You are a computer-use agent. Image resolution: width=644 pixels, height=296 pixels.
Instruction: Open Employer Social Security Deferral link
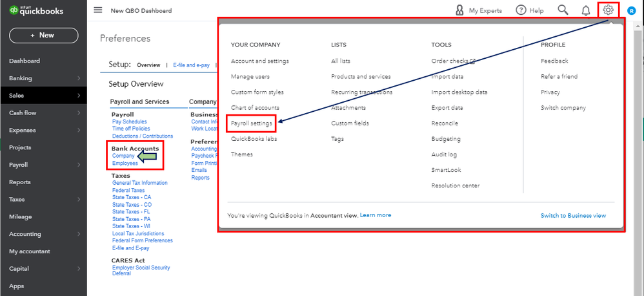coord(141,271)
